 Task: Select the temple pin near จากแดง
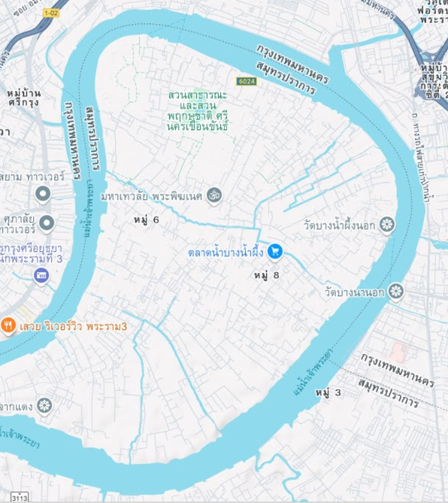44,406
